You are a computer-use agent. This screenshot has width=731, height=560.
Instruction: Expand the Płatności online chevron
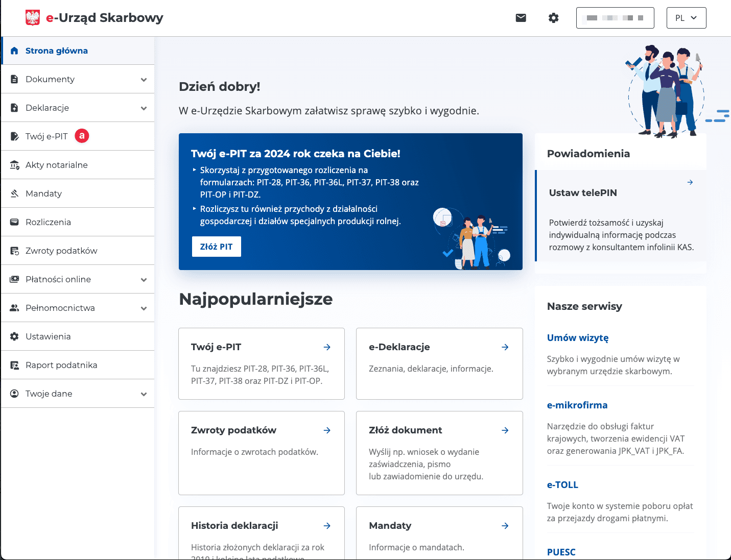144,280
